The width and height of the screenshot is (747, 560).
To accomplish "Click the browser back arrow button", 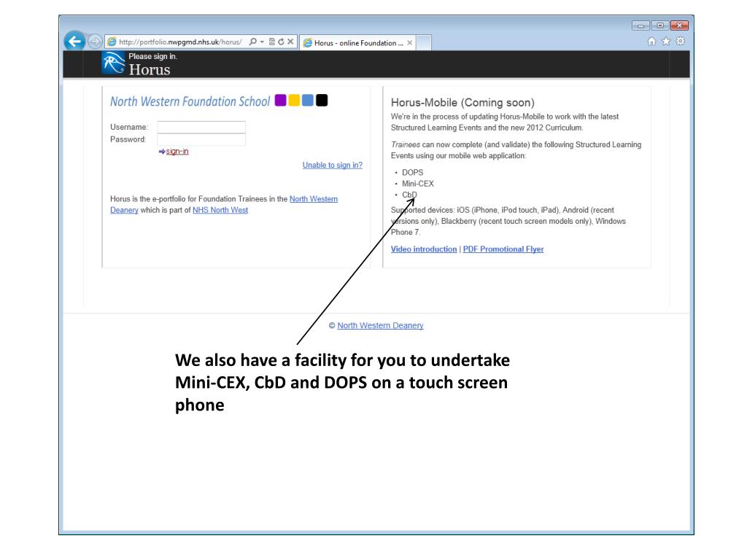I will [x=74, y=42].
